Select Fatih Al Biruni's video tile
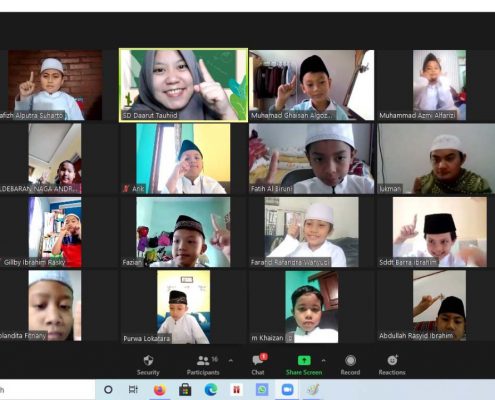This screenshot has height=400, width=495. pos(311,159)
